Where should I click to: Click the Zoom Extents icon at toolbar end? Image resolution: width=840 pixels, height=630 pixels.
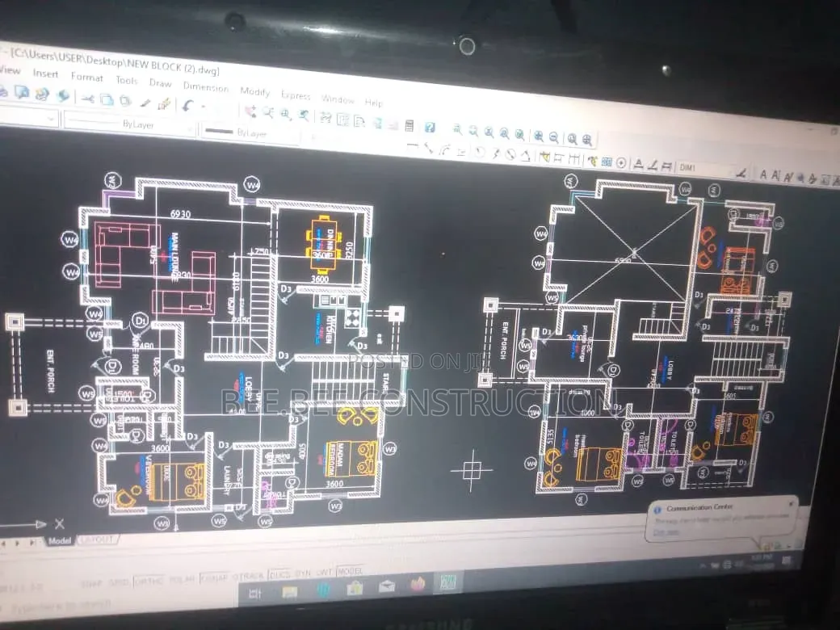[x=587, y=140]
